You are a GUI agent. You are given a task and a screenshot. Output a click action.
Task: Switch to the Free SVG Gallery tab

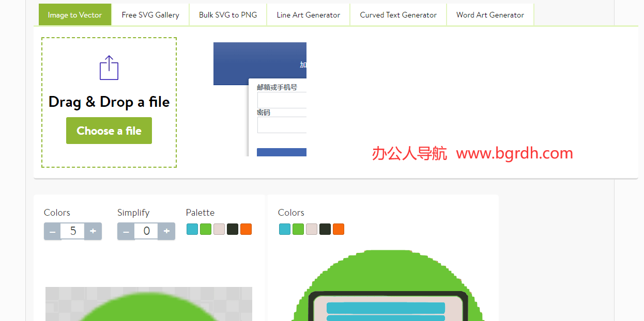(x=150, y=15)
